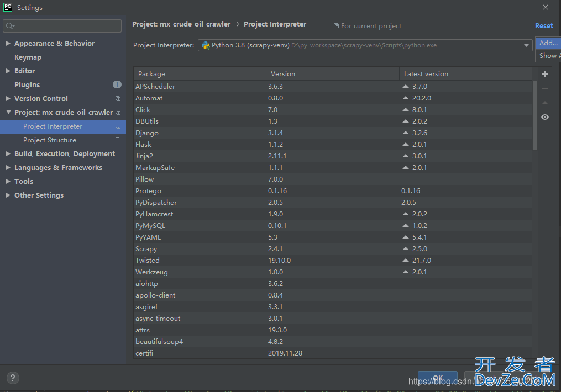Click copy icon beside Version Control
Viewport: 561px width, 392px height.
[118, 99]
